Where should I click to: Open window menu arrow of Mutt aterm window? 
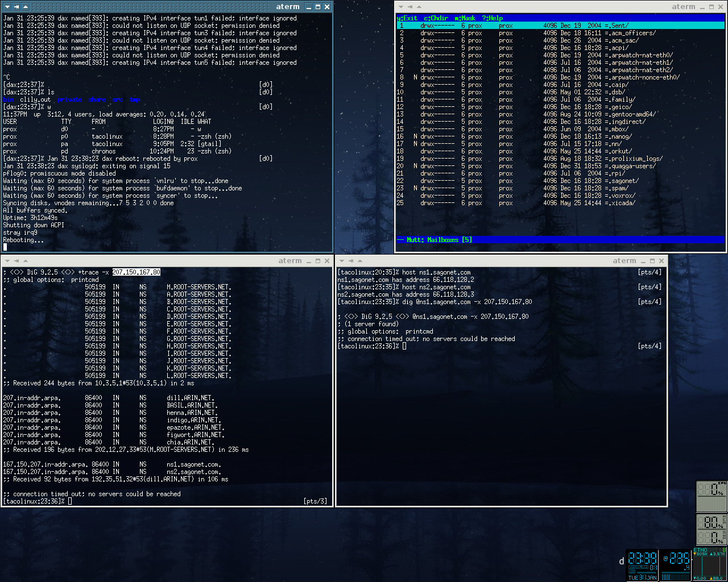coord(401,7)
